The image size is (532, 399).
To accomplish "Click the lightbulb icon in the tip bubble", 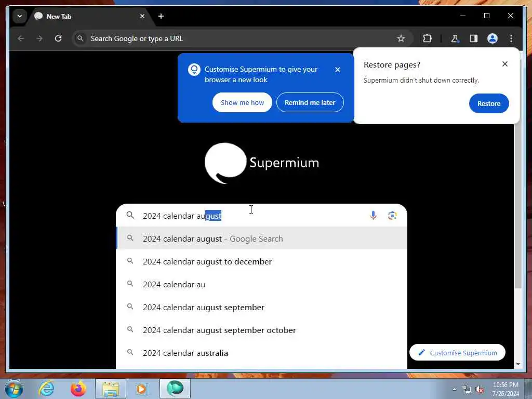I will pyautogui.click(x=194, y=70).
